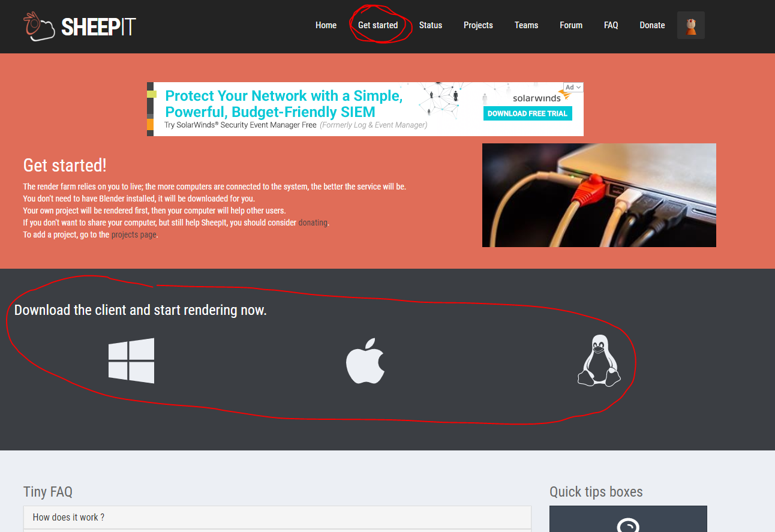Click the 'Get started!' heading
The width and height of the screenshot is (775, 532).
point(65,166)
